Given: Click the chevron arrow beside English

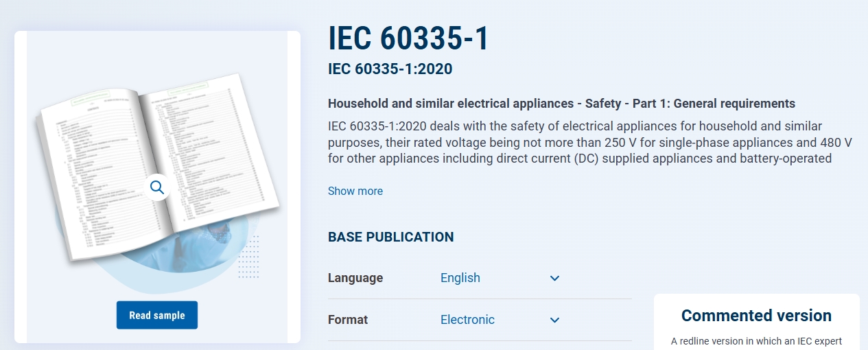Looking at the screenshot, I should [555, 278].
